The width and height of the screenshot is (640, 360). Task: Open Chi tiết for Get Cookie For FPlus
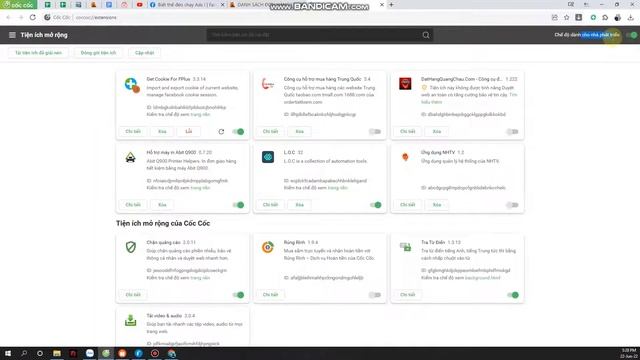tap(133, 131)
